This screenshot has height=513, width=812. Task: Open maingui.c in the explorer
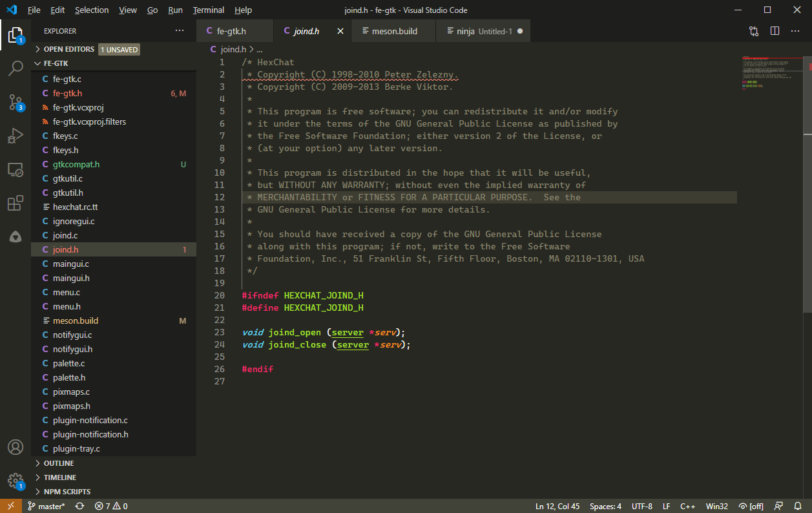click(114, 264)
